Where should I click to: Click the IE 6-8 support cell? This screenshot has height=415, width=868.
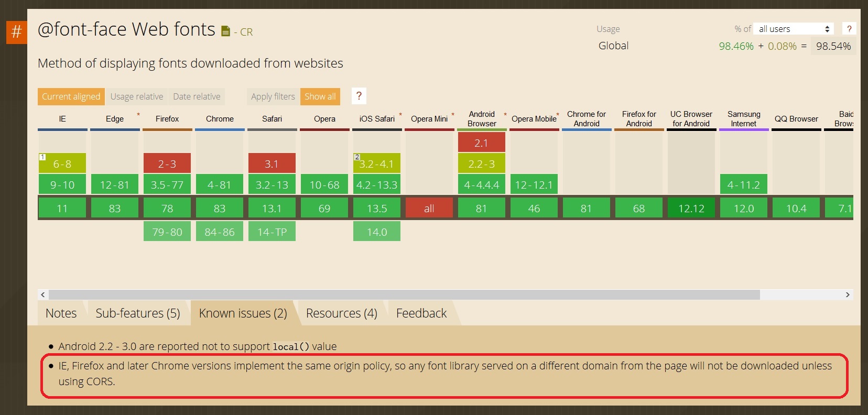pyautogui.click(x=62, y=163)
